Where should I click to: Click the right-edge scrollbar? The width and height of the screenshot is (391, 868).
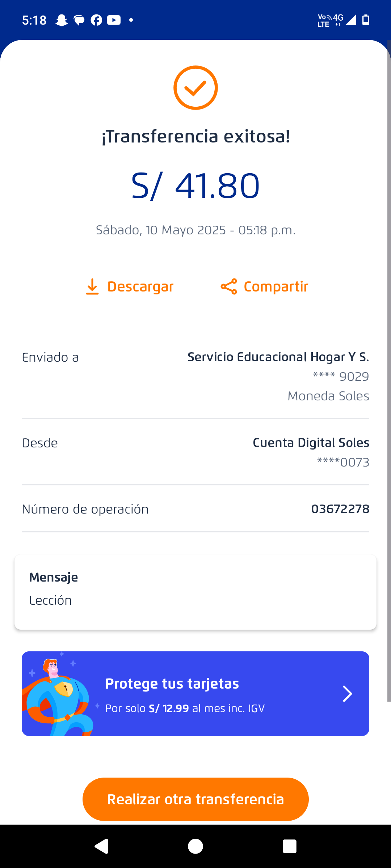point(389,362)
